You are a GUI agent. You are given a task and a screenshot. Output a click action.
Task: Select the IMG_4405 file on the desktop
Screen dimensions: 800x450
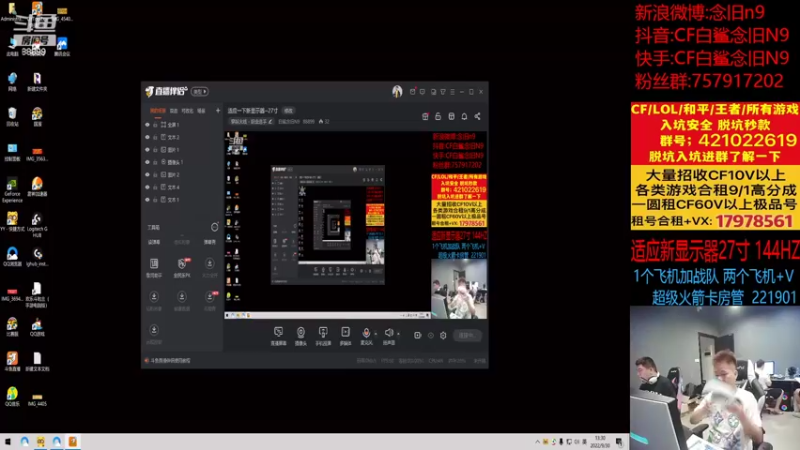[x=37, y=399]
